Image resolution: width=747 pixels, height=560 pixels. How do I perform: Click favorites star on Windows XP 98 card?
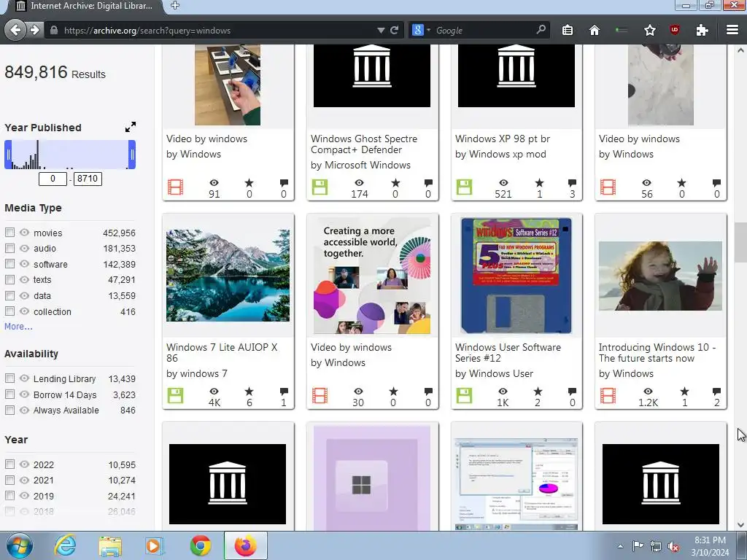coord(539,183)
